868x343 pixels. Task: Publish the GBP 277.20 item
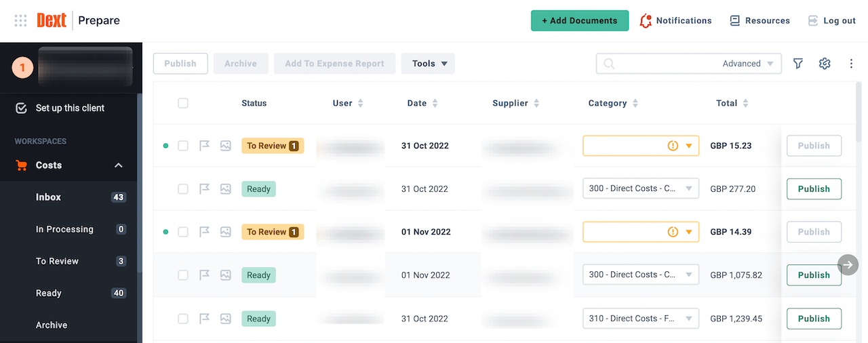click(x=814, y=189)
